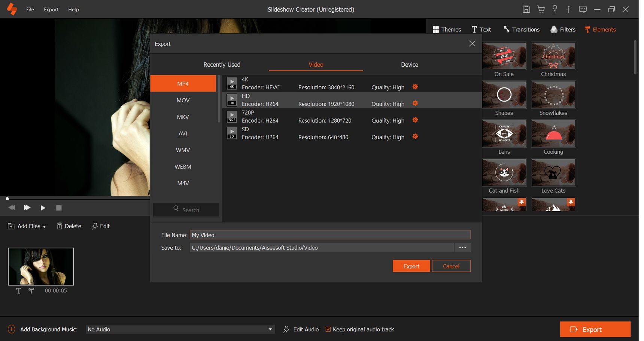
Task: Select the MOV format
Action: coord(183,100)
